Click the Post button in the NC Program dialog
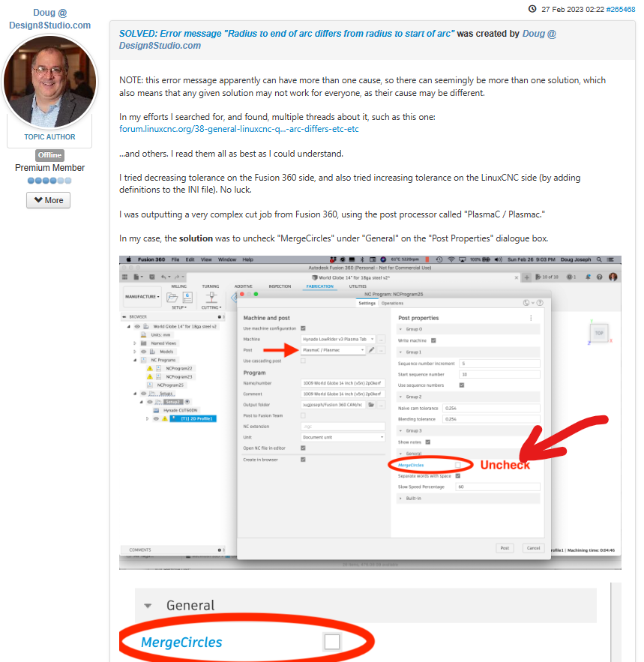Viewport: 644px width, 662px height. tap(505, 548)
